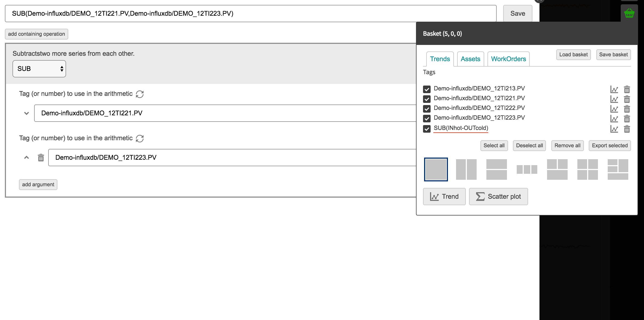
Task: Open the green basket icon
Action: [x=629, y=13]
